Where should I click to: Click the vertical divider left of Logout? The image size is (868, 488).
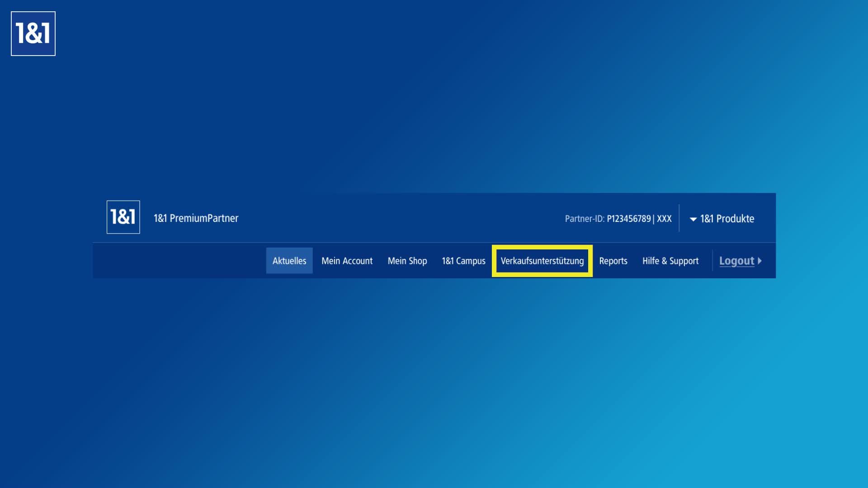pos(712,261)
